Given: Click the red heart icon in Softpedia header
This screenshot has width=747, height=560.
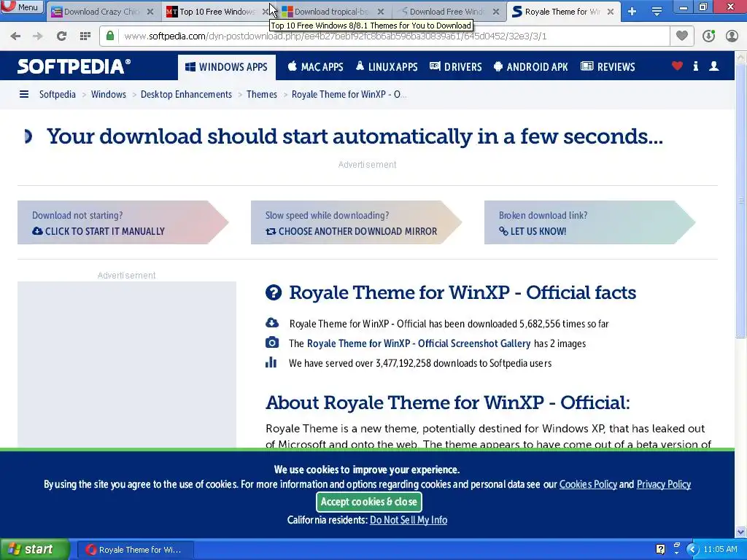Looking at the screenshot, I should [677, 66].
